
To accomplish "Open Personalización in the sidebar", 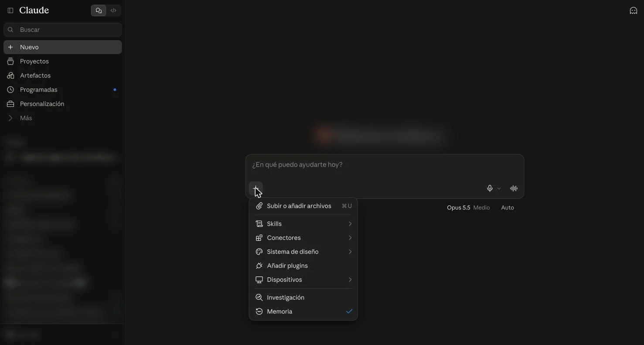I will (63, 104).
